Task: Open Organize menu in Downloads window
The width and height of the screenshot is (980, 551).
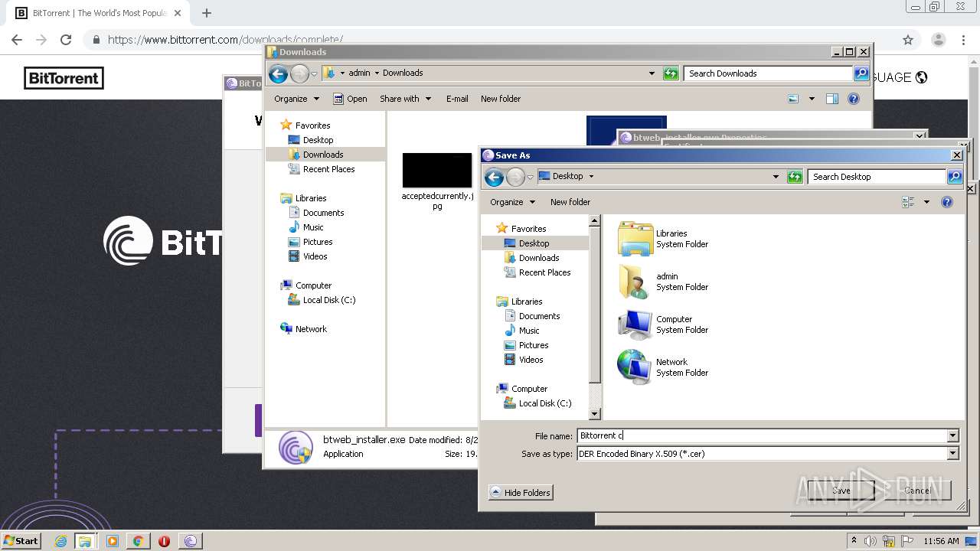Action: point(296,99)
